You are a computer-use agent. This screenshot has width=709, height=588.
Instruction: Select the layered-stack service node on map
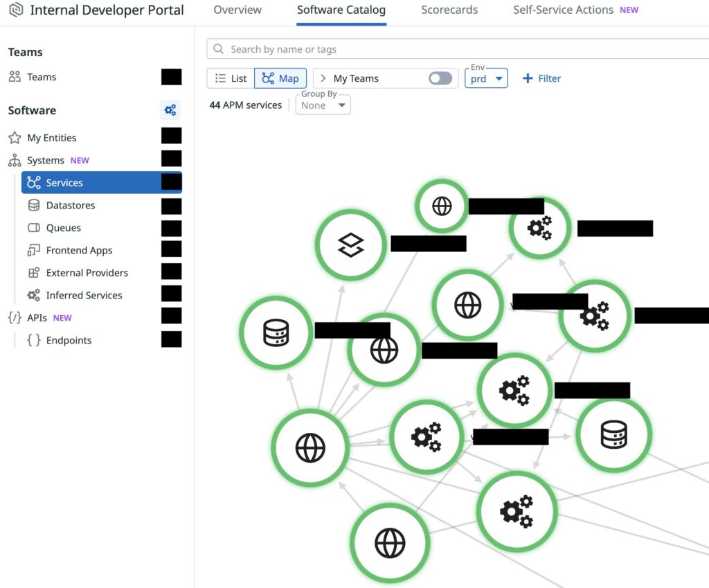350,244
